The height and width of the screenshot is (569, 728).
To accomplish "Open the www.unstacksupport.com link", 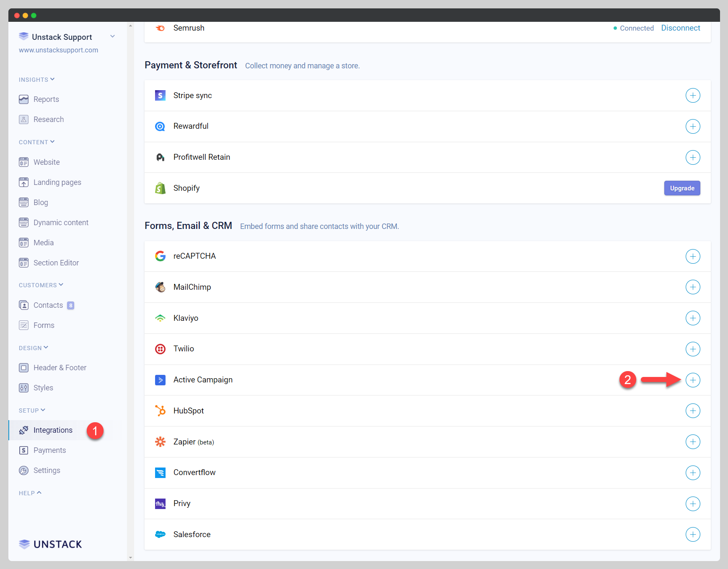I will (58, 50).
